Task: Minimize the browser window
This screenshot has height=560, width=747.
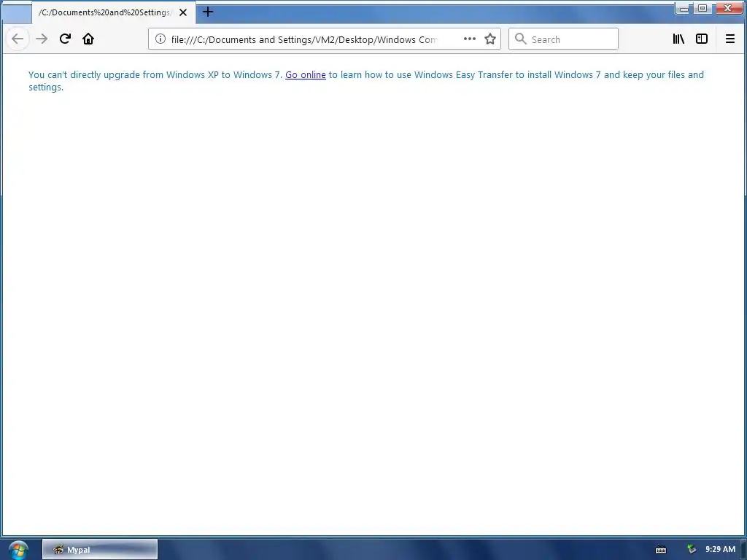Action: [x=684, y=8]
